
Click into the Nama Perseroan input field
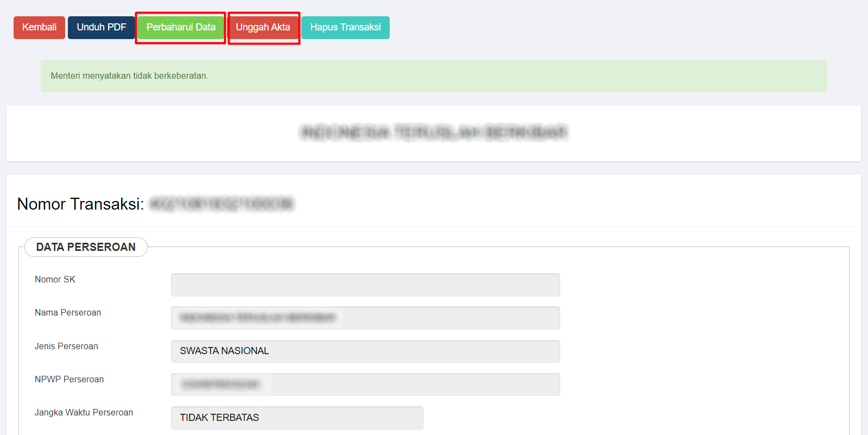(365, 318)
